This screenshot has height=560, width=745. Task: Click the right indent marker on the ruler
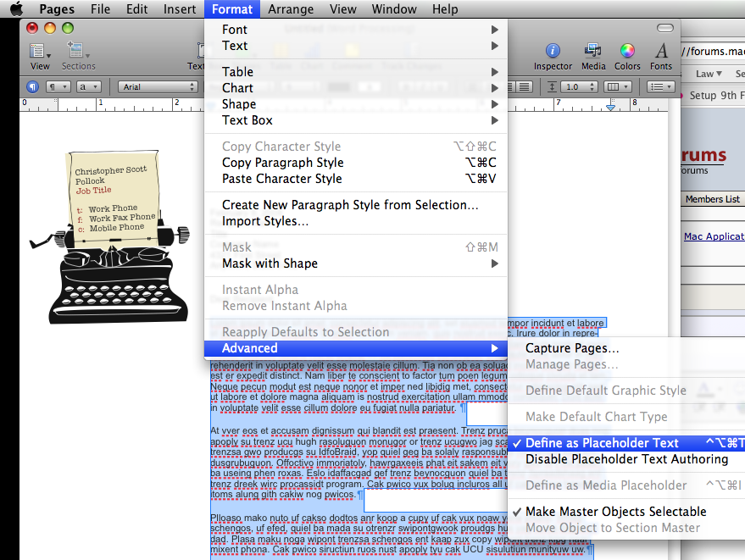pos(611,108)
